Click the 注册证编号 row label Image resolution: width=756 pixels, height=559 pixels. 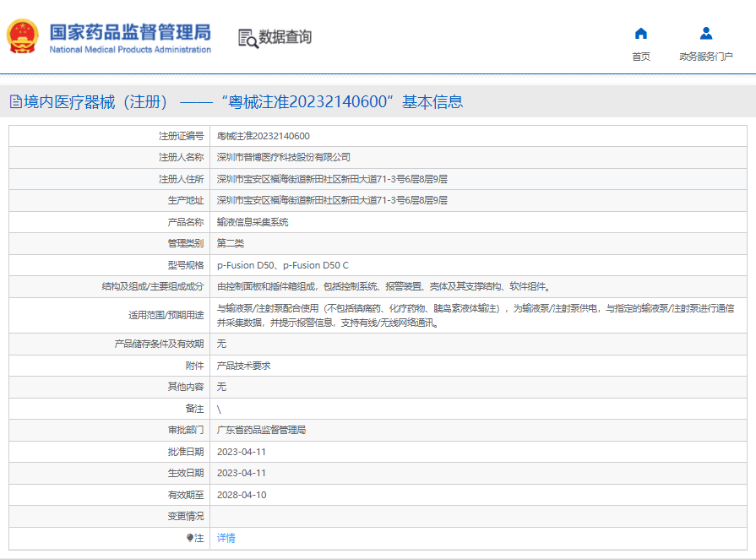182,137
